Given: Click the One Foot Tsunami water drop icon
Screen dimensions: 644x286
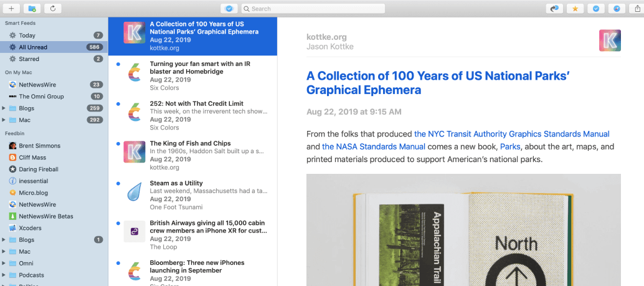Looking at the screenshot, I should (135, 192).
